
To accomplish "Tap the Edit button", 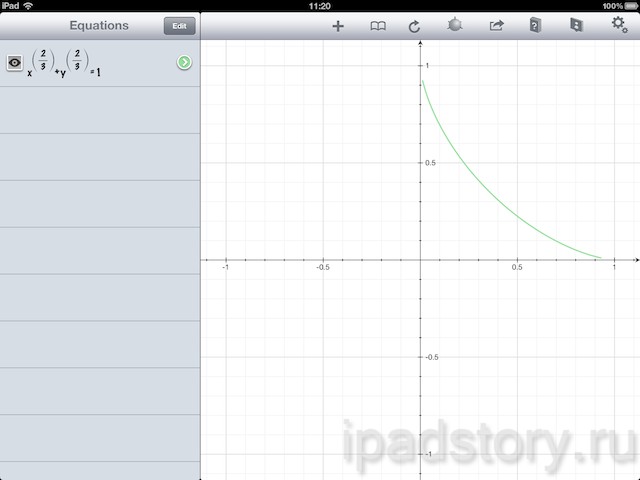I will coord(180,26).
